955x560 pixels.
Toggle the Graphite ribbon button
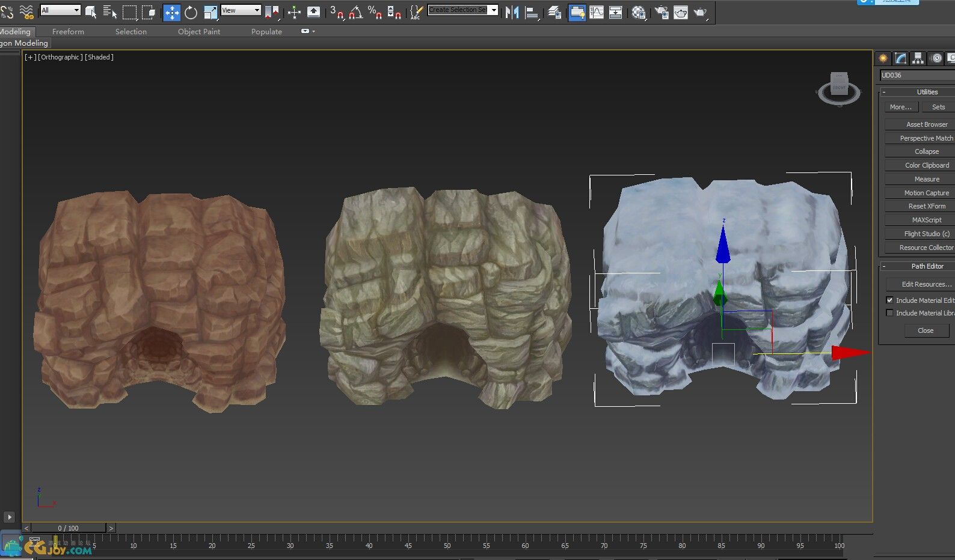pos(577,12)
